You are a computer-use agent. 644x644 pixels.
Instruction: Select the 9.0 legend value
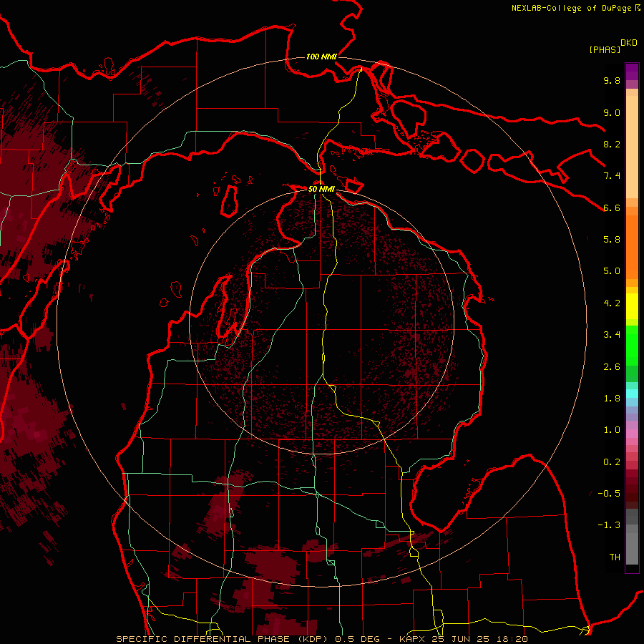pyautogui.click(x=612, y=112)
